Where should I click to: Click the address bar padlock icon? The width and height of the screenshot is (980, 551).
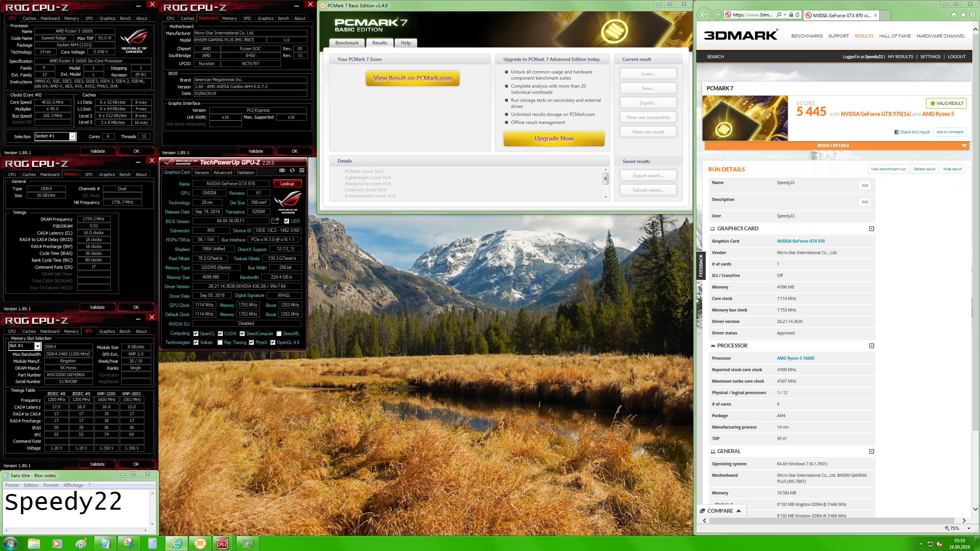(x=791, y=15)
